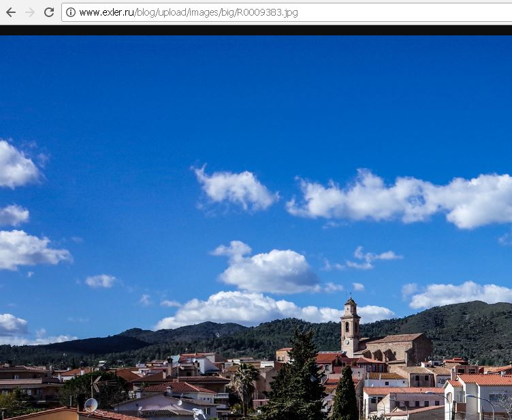
Task: Reload the page with the refresh icon
Action: 49,12
